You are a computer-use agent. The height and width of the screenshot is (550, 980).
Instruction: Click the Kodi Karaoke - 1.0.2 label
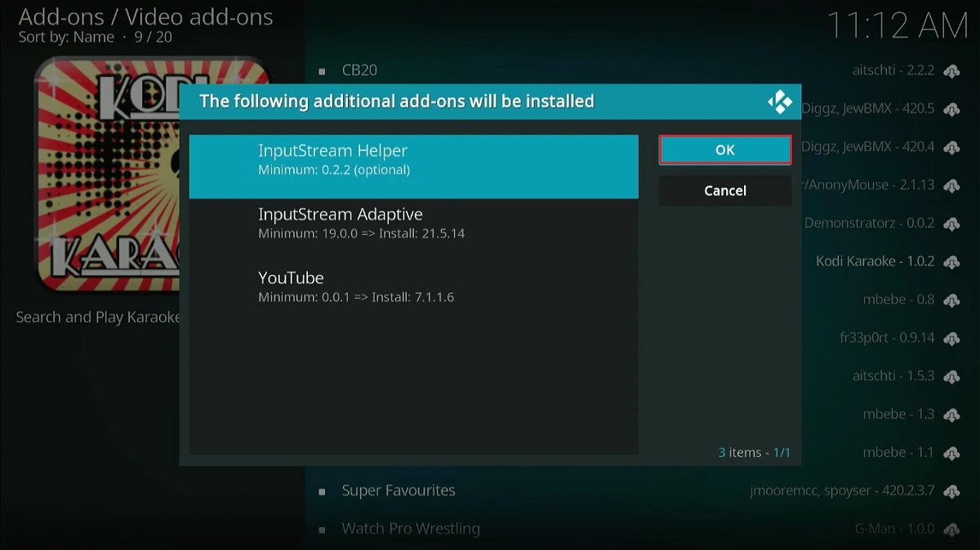tap(875, 262)
